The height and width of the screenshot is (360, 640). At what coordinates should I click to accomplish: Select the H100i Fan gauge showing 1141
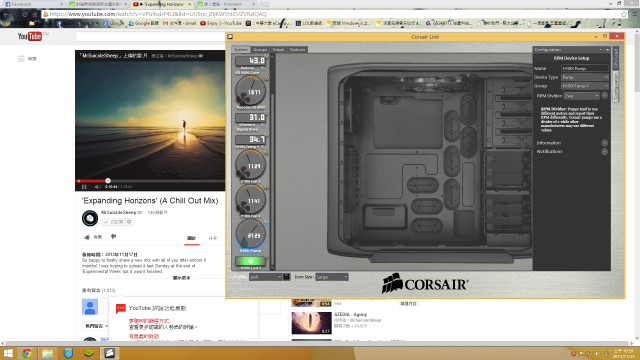tap(250, 200)
